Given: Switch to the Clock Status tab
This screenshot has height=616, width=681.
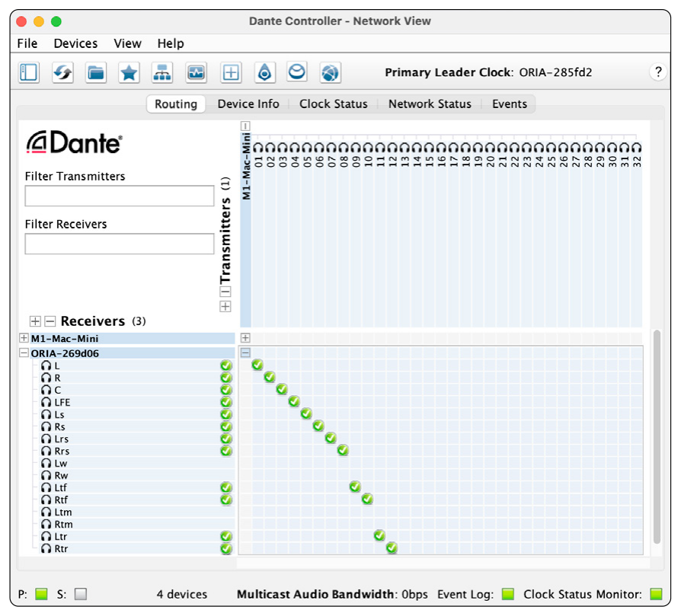Looking at the screenshot, I should (x=334, y=104).
